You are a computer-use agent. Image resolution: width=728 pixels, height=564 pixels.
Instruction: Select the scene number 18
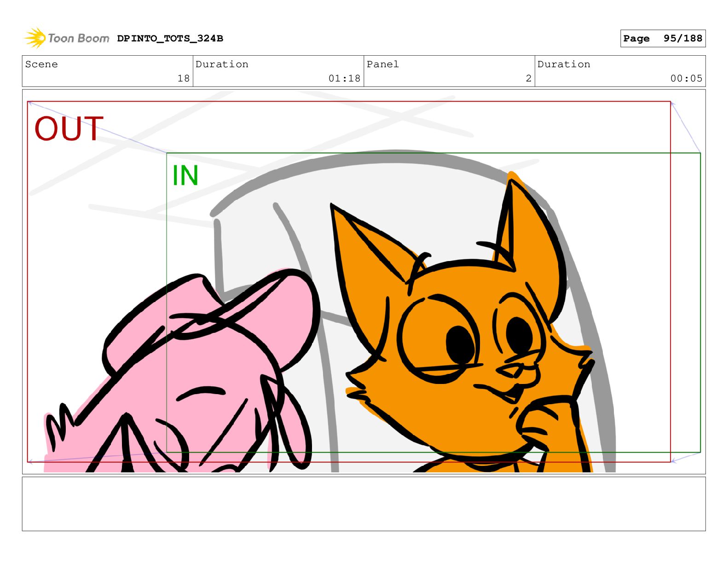pyautogui.click(x=184, y=78)
